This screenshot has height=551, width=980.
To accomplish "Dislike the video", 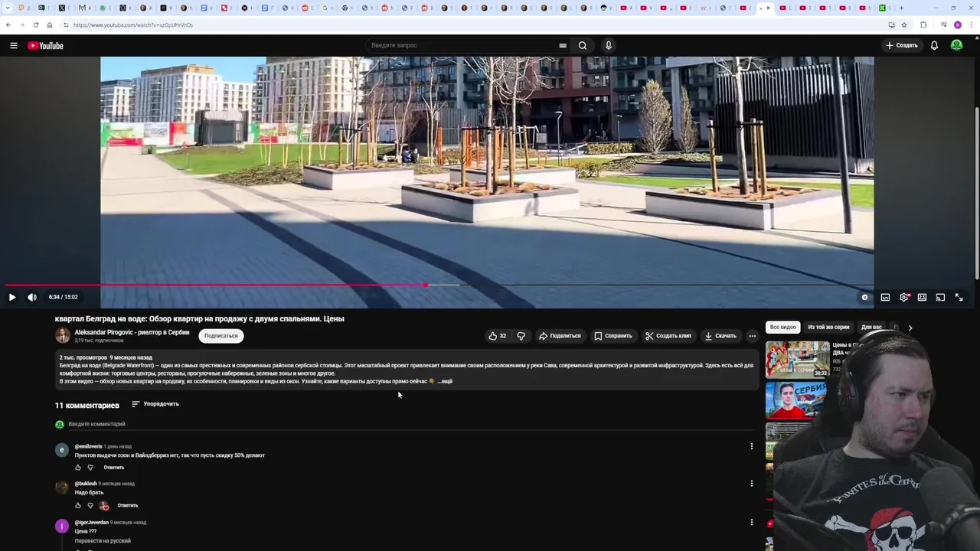I will [x=521, y=336].
